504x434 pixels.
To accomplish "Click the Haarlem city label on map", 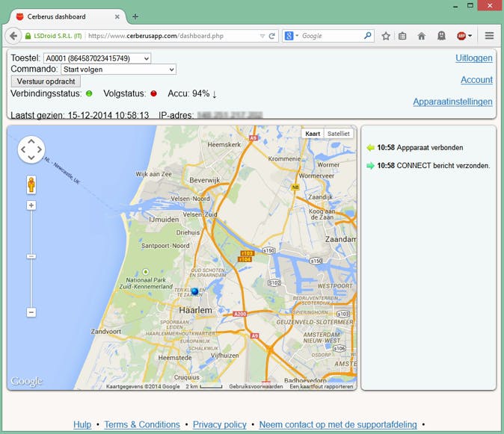I will click(195, 310).
